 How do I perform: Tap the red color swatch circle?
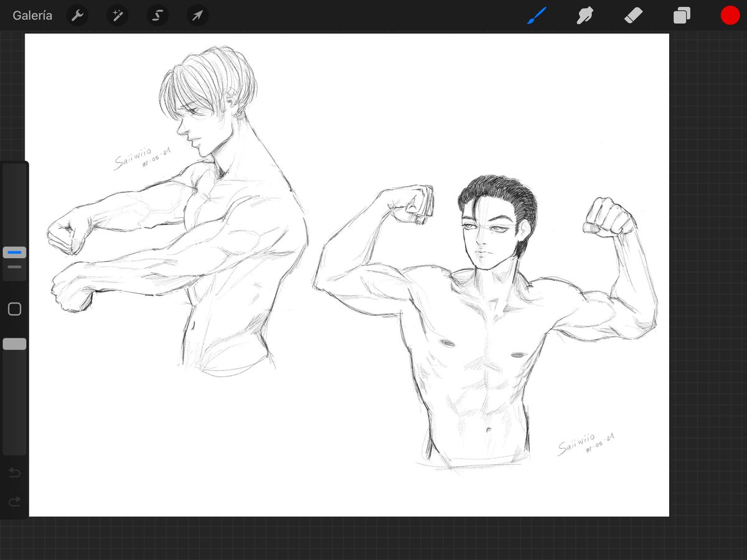pos(730,15)
